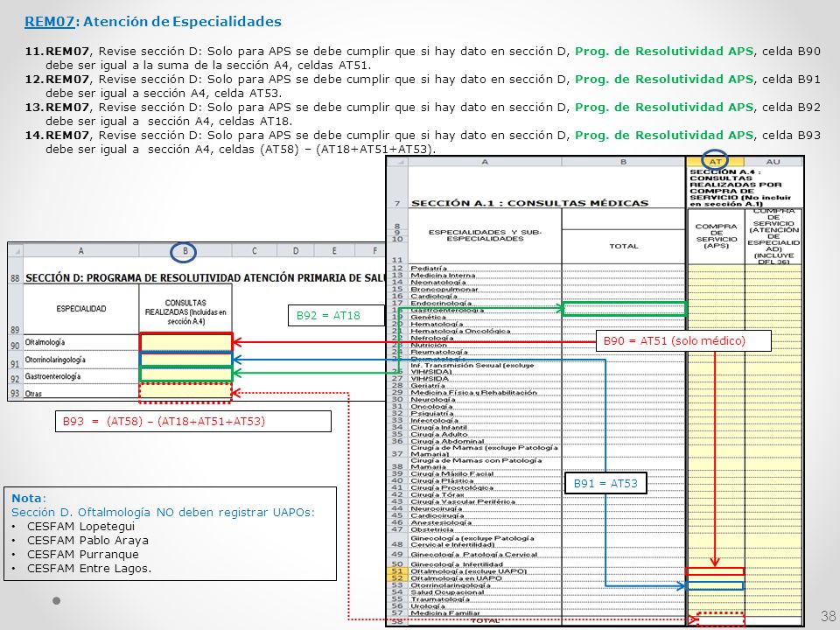Click the 'Medicina Interna' row label
Screen dimensions: 840x630
(443, 275)
